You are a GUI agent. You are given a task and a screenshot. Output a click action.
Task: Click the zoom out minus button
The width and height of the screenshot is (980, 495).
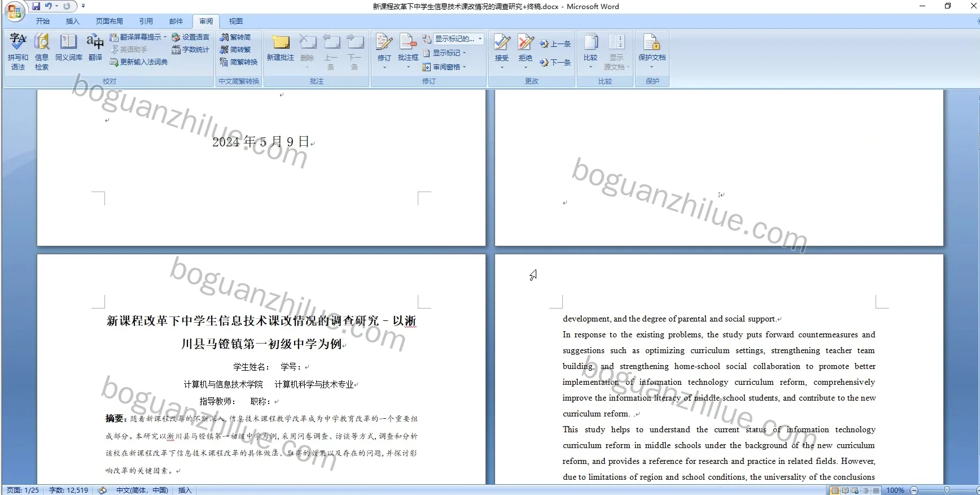[914, 490]
